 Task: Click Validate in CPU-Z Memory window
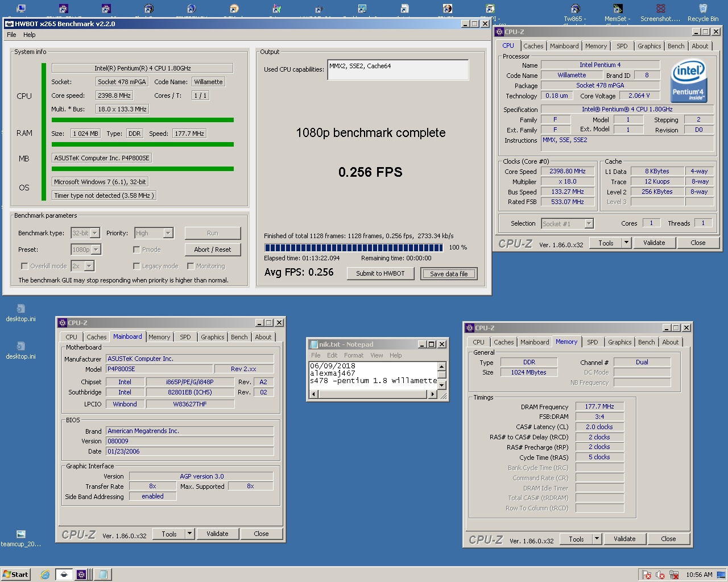coord(624,539)
